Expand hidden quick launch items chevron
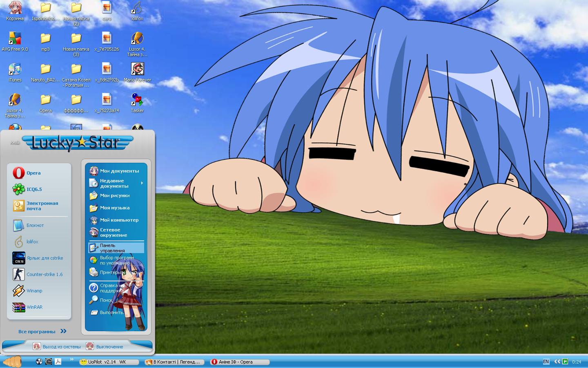The height and width of the screenshot is (368, 588). (x=72, y=359)
